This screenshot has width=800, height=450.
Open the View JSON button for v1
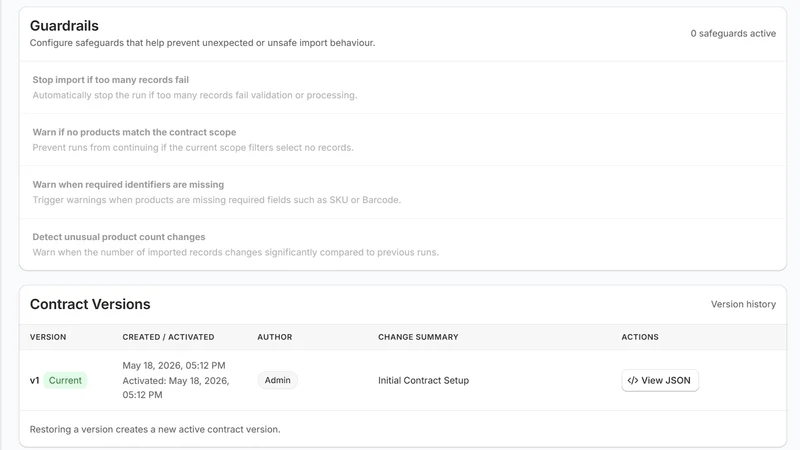tap(660, 380)
